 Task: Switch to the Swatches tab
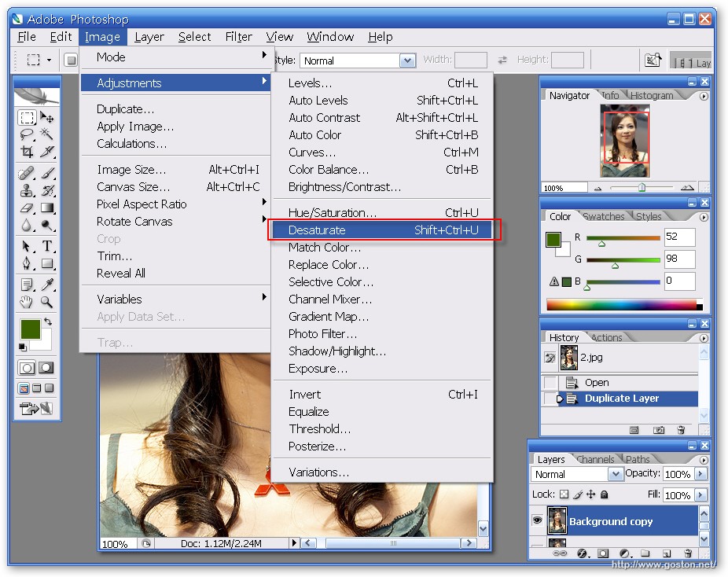tap(604, 216)
